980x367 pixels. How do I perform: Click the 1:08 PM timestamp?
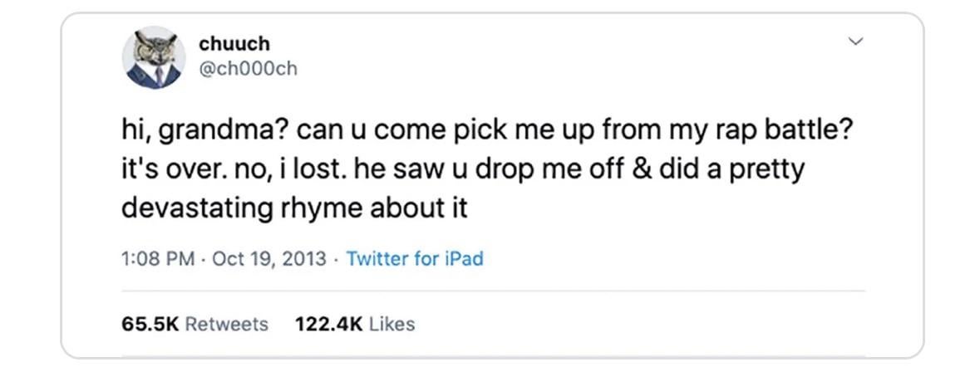[x=157, y=258]
